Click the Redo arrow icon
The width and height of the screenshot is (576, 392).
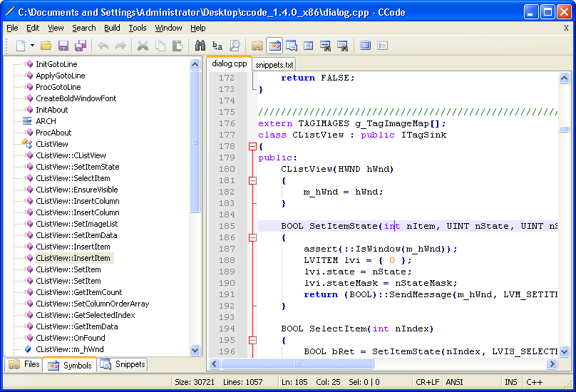click(120, 46)
